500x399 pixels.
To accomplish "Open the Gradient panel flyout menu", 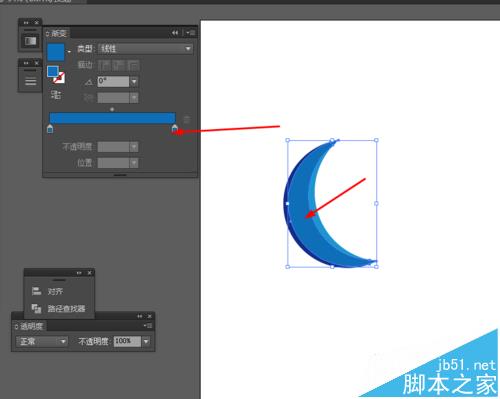I will point(191,33).
